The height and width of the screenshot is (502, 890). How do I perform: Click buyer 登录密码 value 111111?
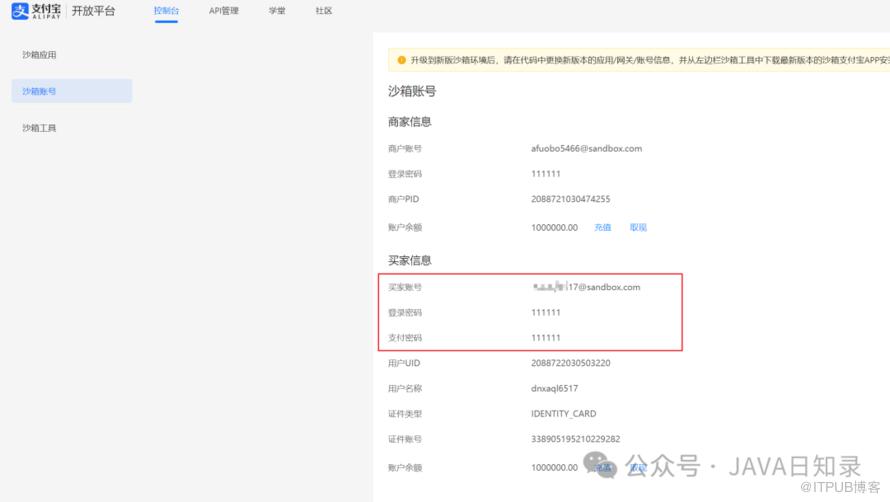(x=545, y=312)
